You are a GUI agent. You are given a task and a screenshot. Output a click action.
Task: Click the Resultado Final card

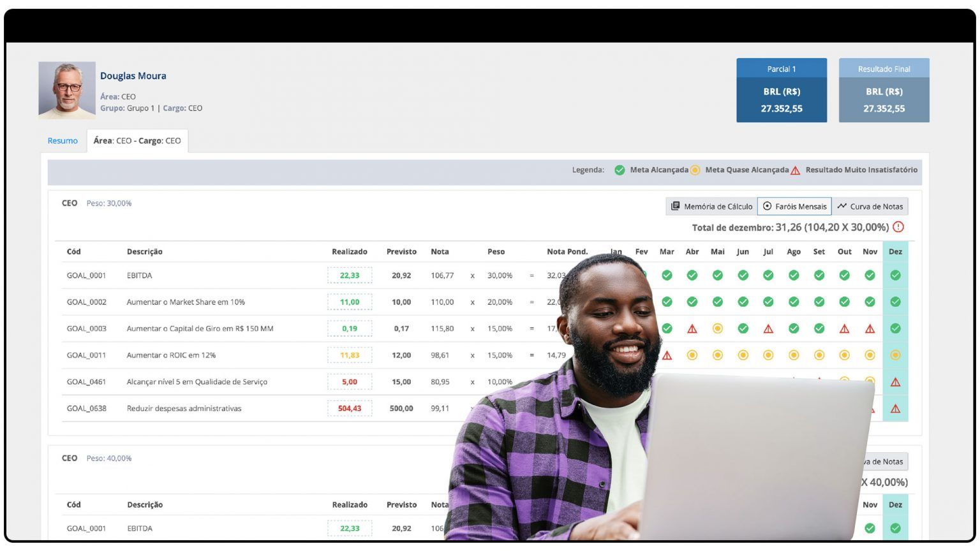pos(884,90)
